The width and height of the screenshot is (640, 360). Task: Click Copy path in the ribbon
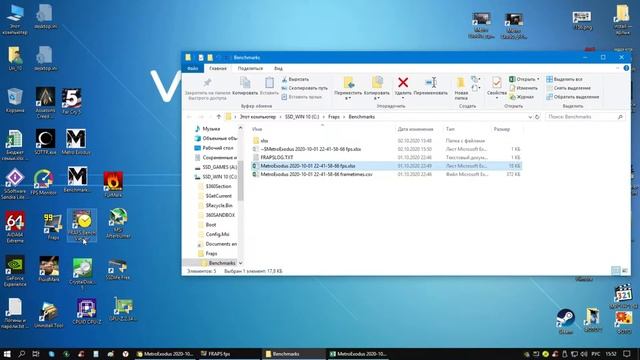pyautogui.click(x=304, y=88)
